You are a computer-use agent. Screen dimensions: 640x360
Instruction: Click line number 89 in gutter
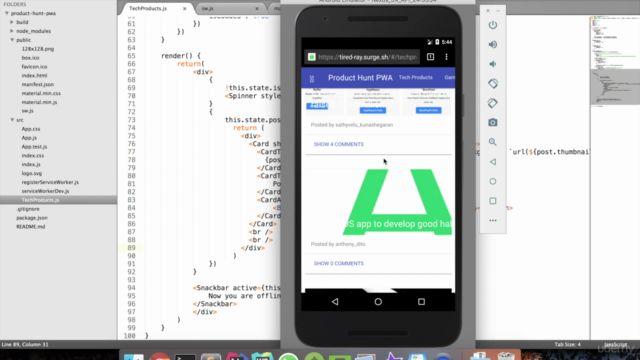(x=131, y=248)
